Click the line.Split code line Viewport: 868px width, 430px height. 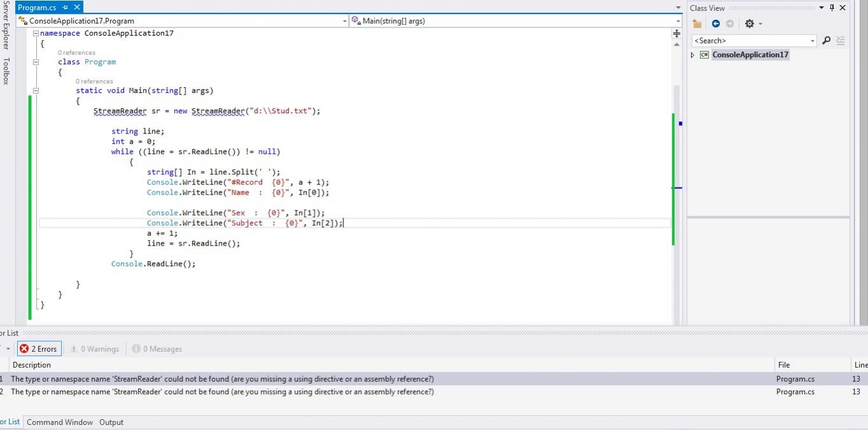tap(213, 172)
